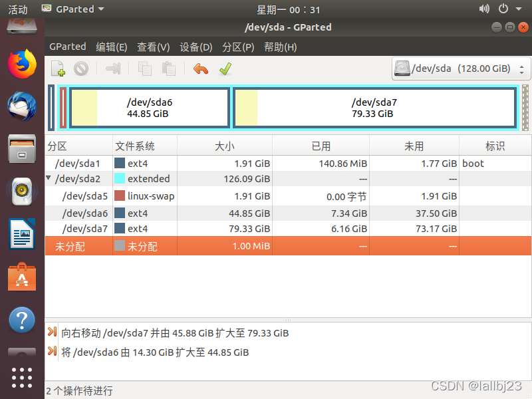
Task: Open the GParted menu in menu bar
Action: tap(68, 47)
